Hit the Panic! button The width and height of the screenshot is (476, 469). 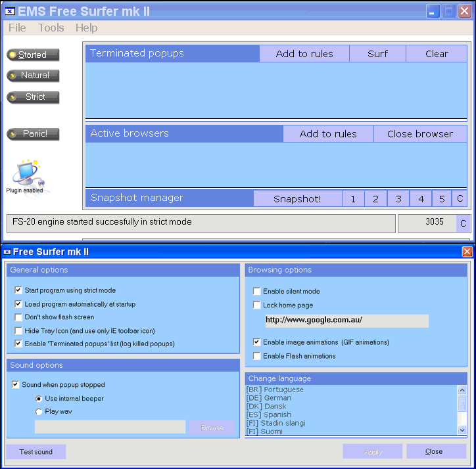click(33, 134)
